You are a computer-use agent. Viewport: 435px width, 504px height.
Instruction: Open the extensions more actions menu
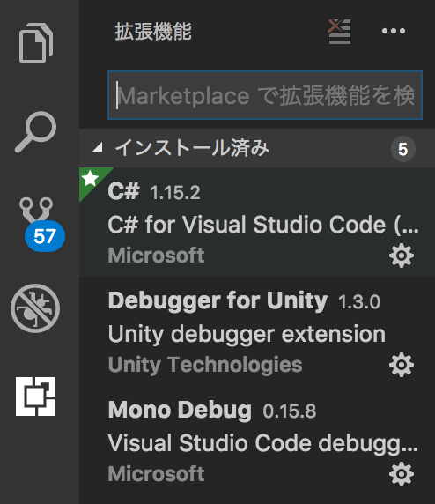(x=394, y=31)
